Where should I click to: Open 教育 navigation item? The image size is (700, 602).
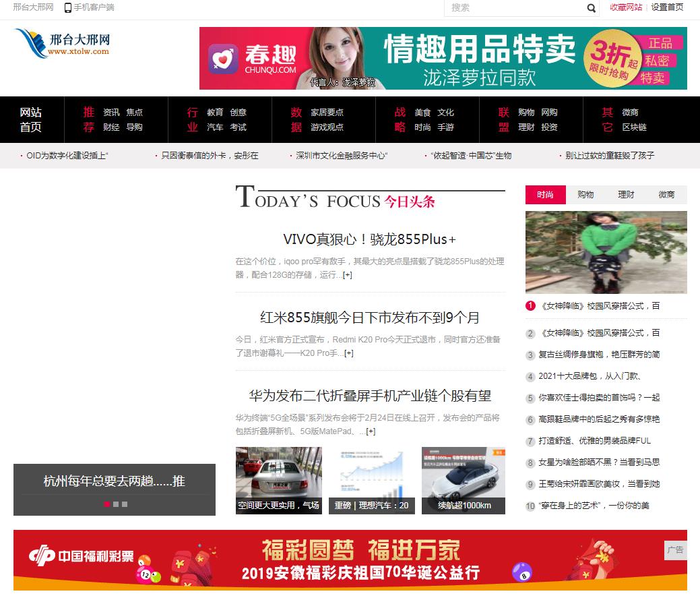pos(215,113)
